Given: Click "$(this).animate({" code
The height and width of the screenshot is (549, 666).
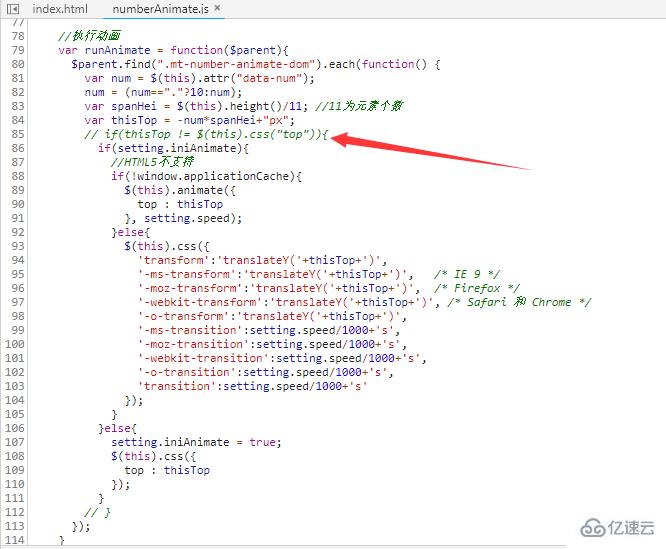Looking at the screenshot, I should tap(180, 190).
